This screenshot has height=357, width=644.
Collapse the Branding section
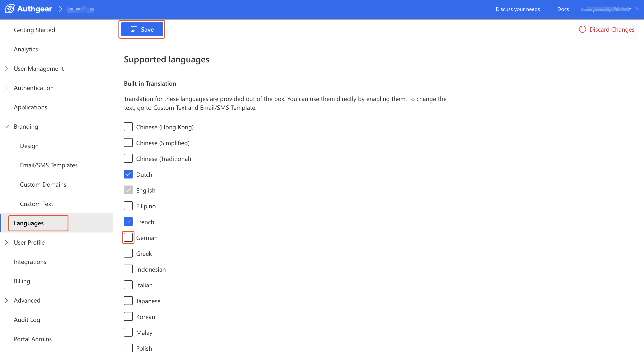coord(7,127)
